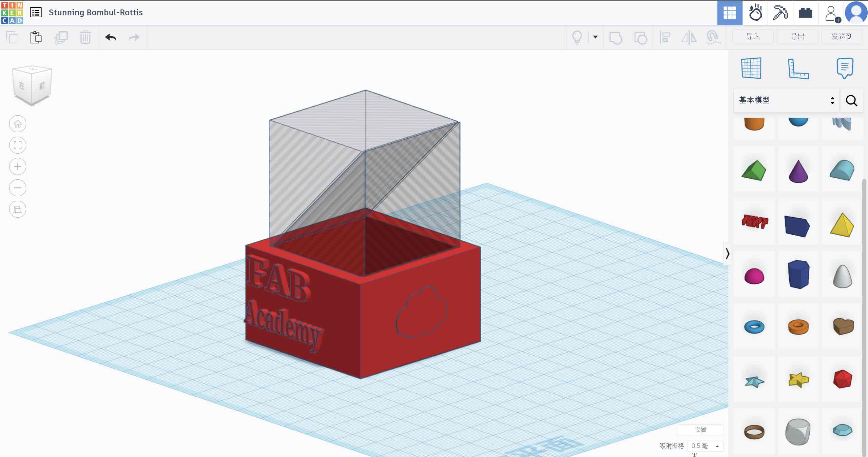
Task: Click the Align tool icon
Action: tap(665, 37)
